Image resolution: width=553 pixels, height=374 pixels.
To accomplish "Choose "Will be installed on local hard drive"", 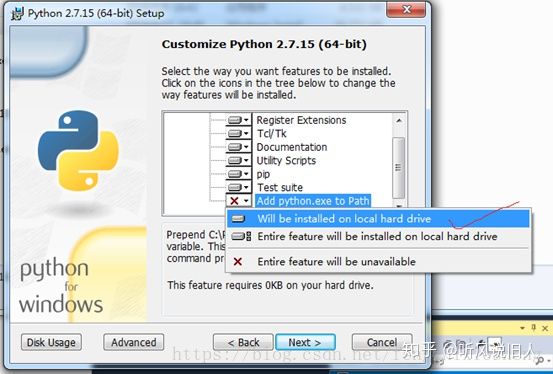I will click(x=378, y=219).
